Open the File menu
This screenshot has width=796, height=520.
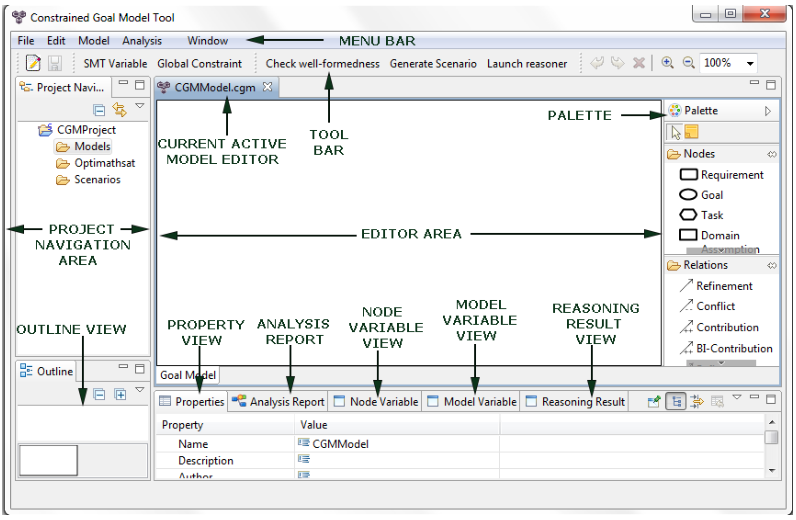(26, 41)
